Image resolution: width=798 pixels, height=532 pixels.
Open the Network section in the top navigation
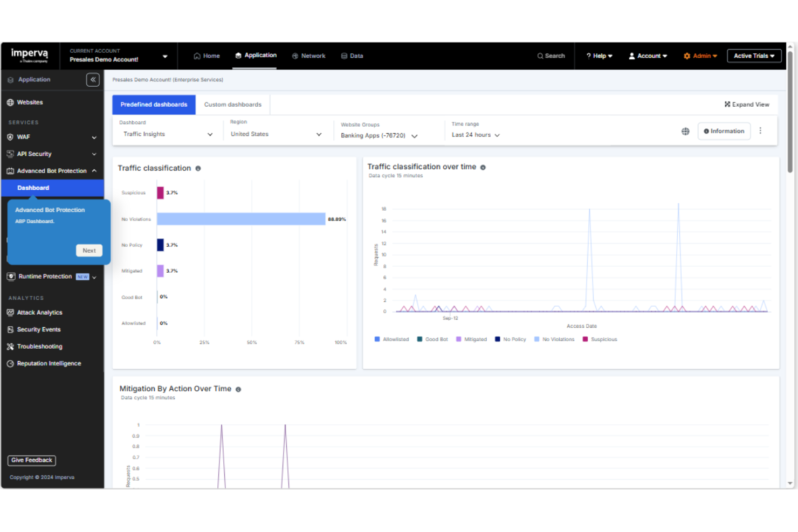308,56
